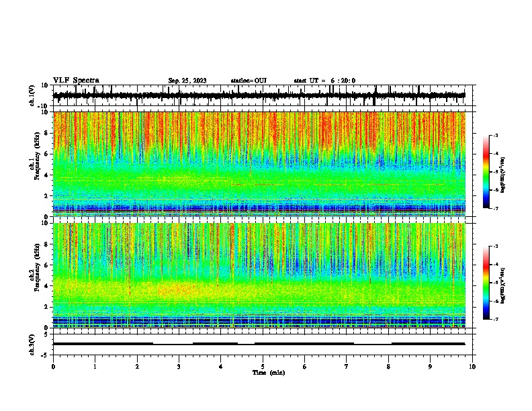Click inside the ch.2 spectrogram panel
This screenshot has width=532, height=411.
click(259, 275)
